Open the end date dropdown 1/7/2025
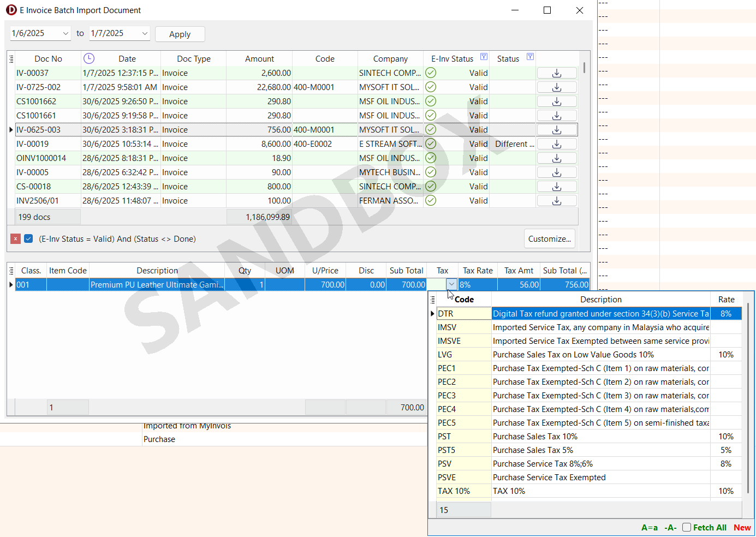 pos(145,33)
